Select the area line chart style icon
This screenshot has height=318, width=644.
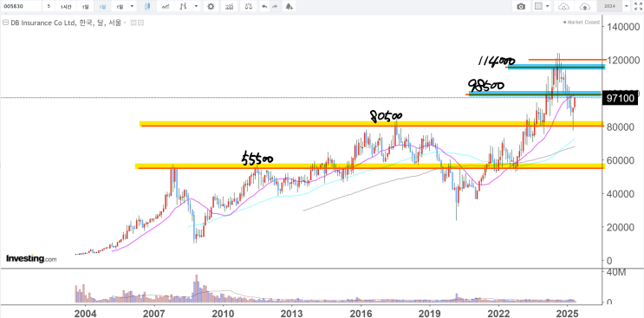[166, 7]
